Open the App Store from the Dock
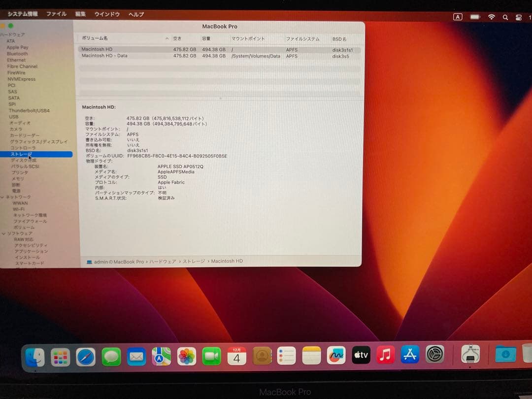 410,356
